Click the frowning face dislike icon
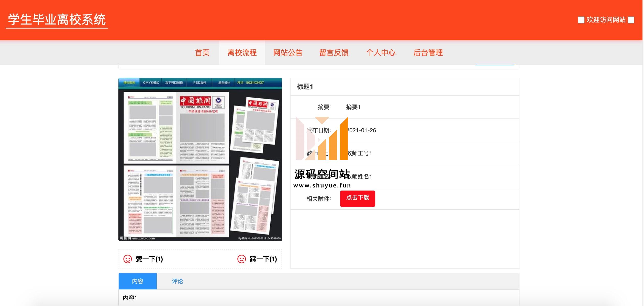The height and width of the screenshot is (306, 644). (x=241, y=259)
